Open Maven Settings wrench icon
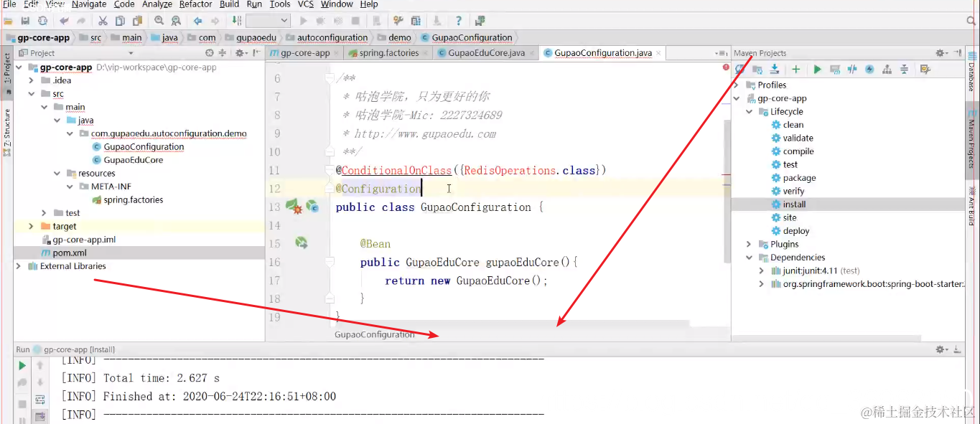Image resolution: width=980 pixels, height=424 pixels. click(x=925, y=70)
